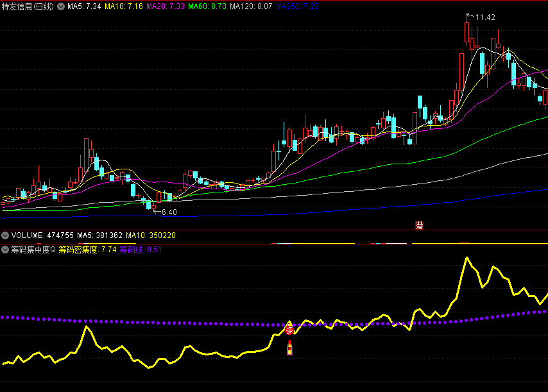Click the MA60: 8.70 green label
548x392 pixels.
coord(207,6)
